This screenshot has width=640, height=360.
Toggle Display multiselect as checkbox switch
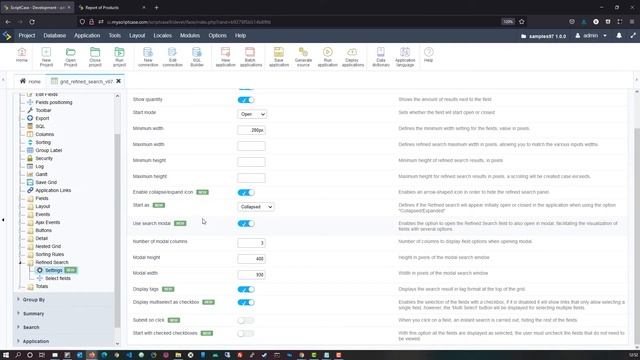tap(246, 302)
